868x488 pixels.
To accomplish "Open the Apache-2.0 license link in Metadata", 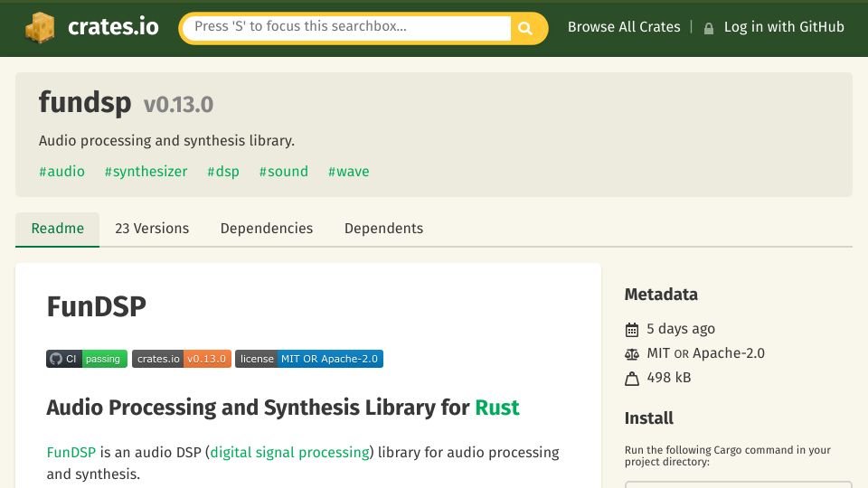I will [729, 353].
